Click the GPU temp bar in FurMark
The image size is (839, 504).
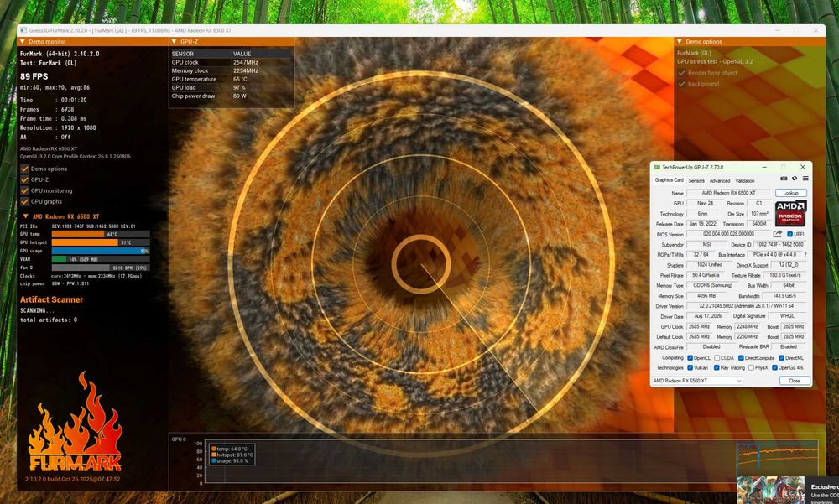click(x=101, y=234)
